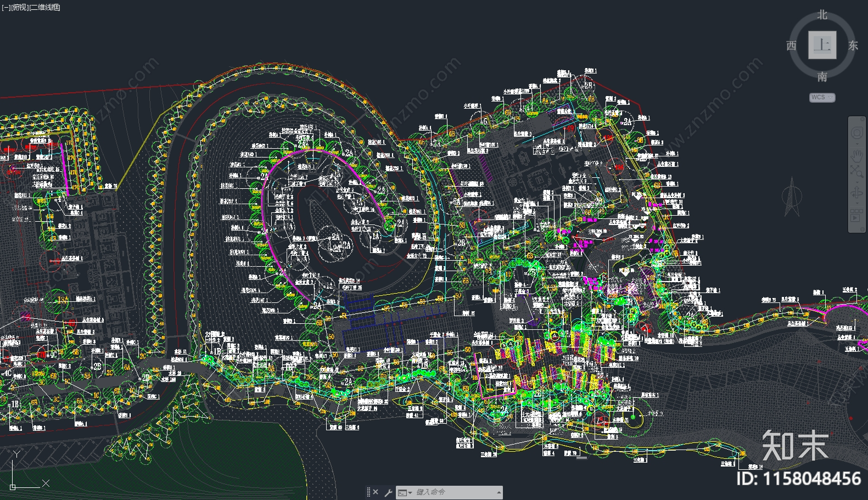Close the command line window
The image size is (868, 500).
(376, 492)
